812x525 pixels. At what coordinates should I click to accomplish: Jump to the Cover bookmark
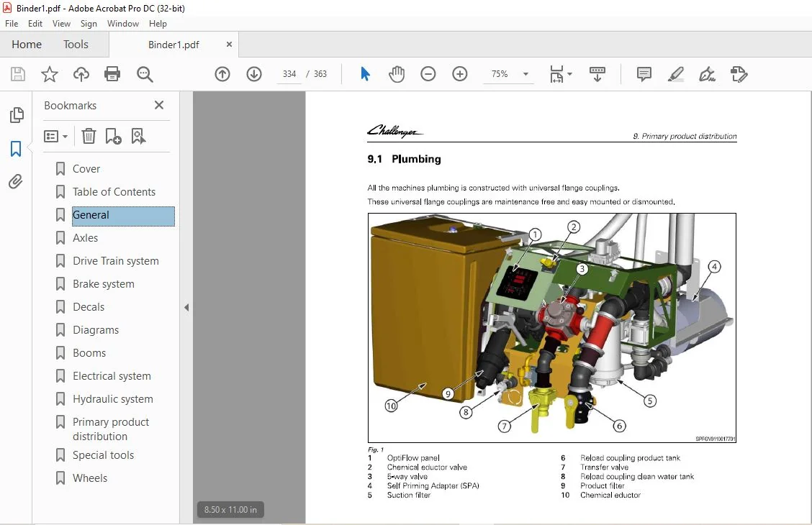(x=86, y=168)
